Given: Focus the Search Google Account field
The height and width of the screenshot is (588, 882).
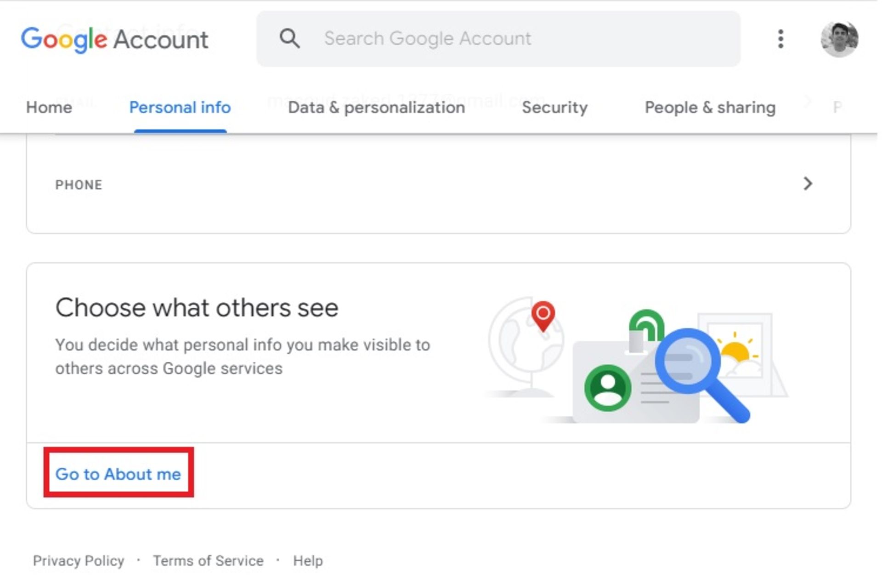Looking at the screenshot, I should 498,39.
